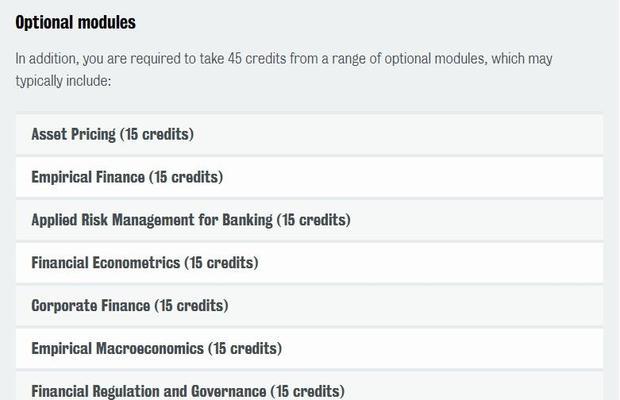
Task: Expand the Empirical Finance module row
Action: (x=310, y=177)
